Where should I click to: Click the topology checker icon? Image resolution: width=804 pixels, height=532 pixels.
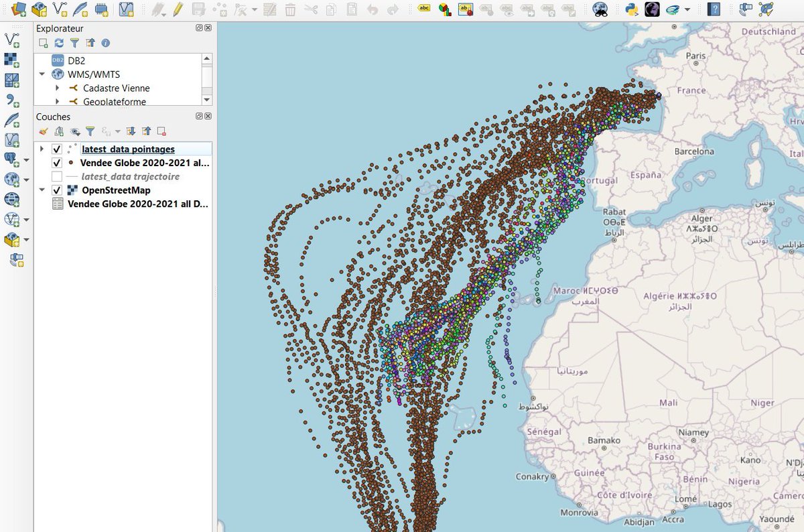tap(766, 9)
